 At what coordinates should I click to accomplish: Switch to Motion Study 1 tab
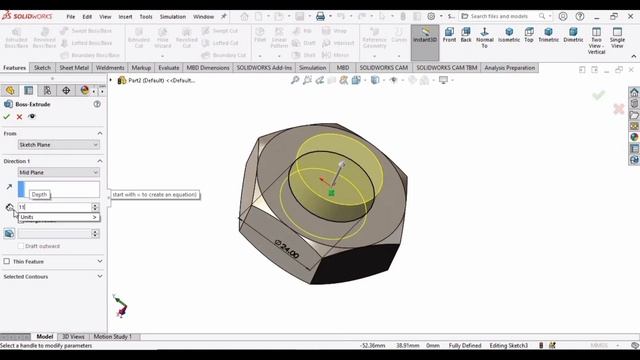coord(113,337)
